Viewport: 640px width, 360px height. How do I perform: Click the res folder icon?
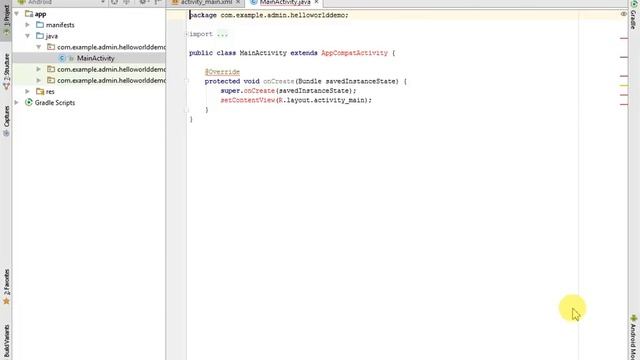(40, 91)
